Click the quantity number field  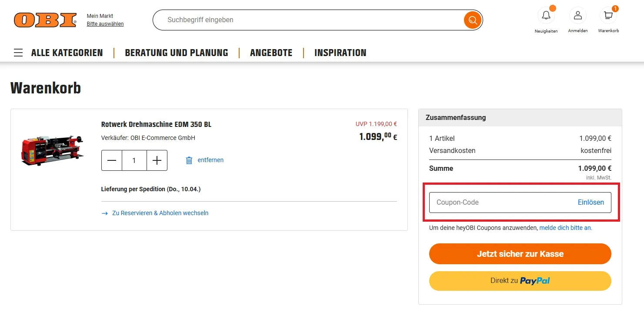[x=134, y=160]
